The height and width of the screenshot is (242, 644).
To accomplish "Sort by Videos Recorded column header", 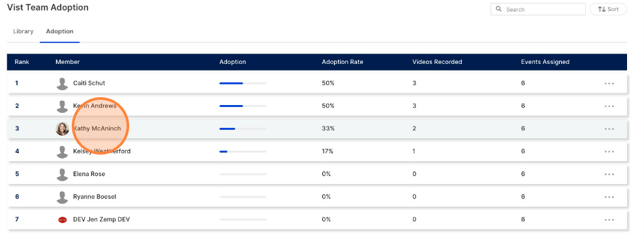I will tap(437, 62).
